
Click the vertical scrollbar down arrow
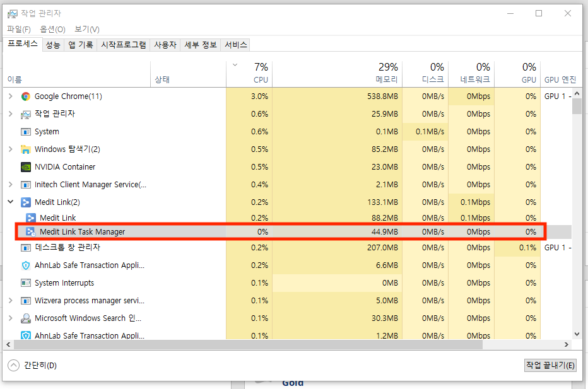pyautogui.click(x=577, y=334)
